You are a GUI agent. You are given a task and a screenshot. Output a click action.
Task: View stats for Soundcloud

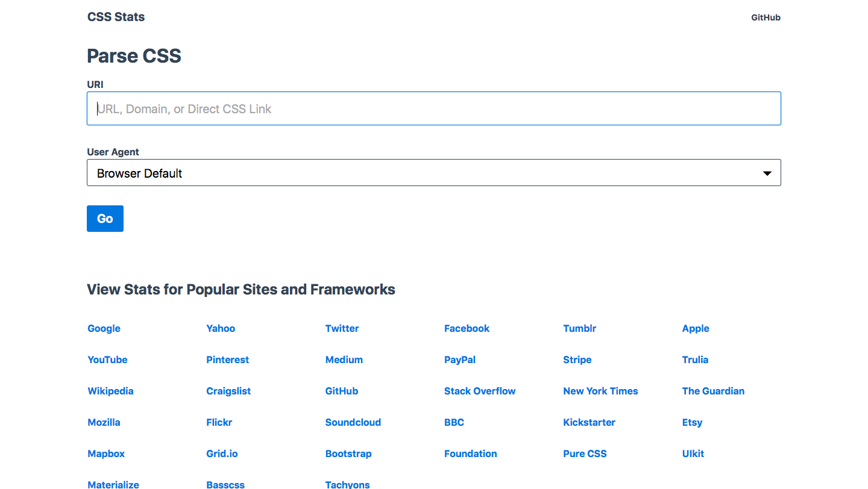point(353,422)
